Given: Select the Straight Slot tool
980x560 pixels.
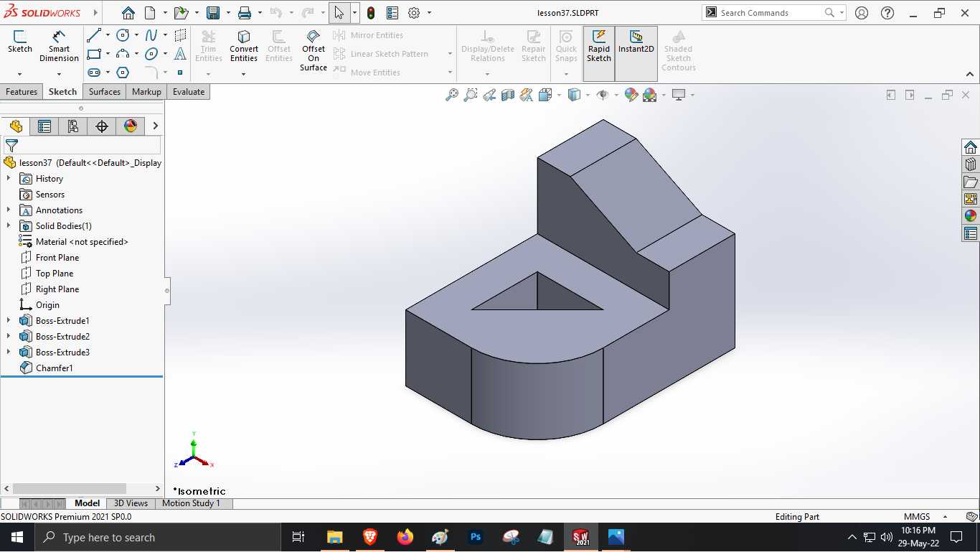Looking at the screenshot, I should (94, 73).
